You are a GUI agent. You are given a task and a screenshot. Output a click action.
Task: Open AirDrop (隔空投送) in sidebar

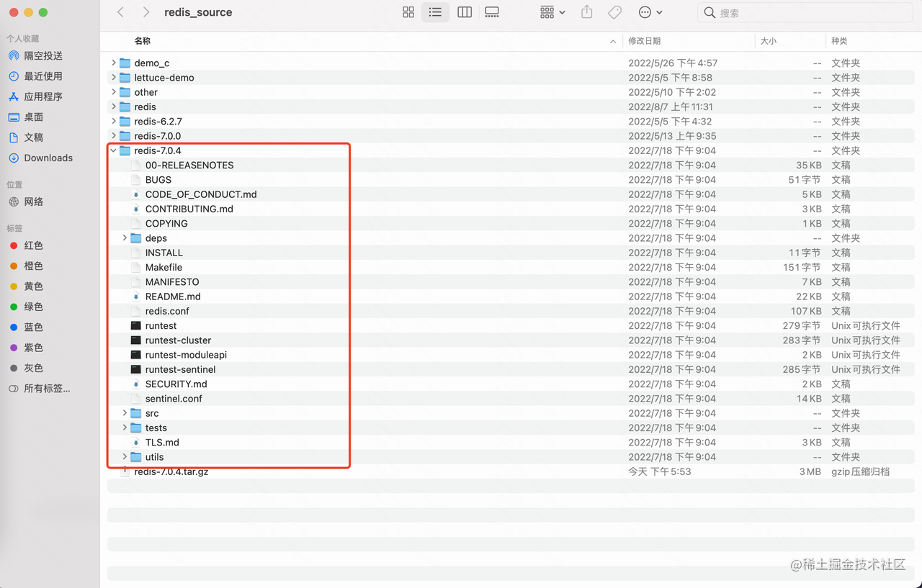tap(43, 55)
